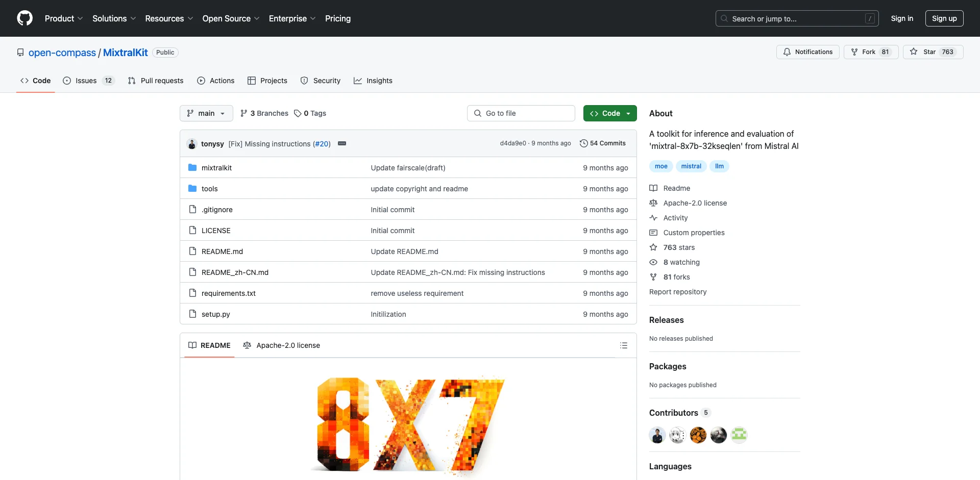View the 763 stars link
This screenshot has width=980, height=480.
[672, 247]
